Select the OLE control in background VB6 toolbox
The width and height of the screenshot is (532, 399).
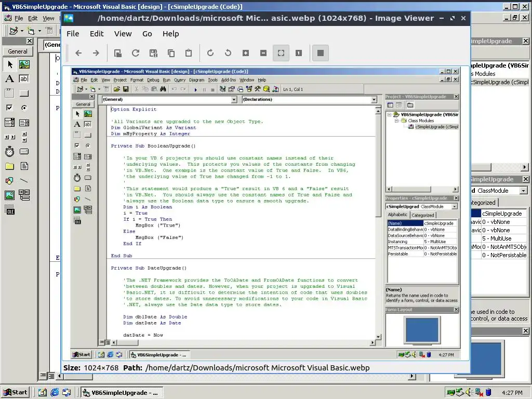click(10, 210)
